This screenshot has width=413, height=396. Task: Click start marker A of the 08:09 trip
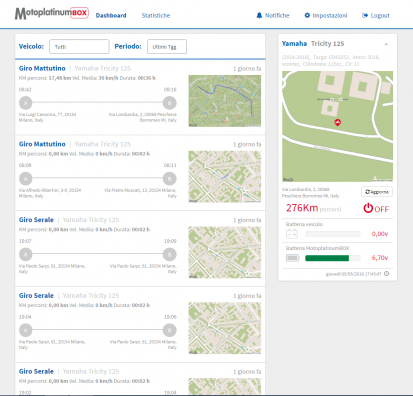(26, 179)
